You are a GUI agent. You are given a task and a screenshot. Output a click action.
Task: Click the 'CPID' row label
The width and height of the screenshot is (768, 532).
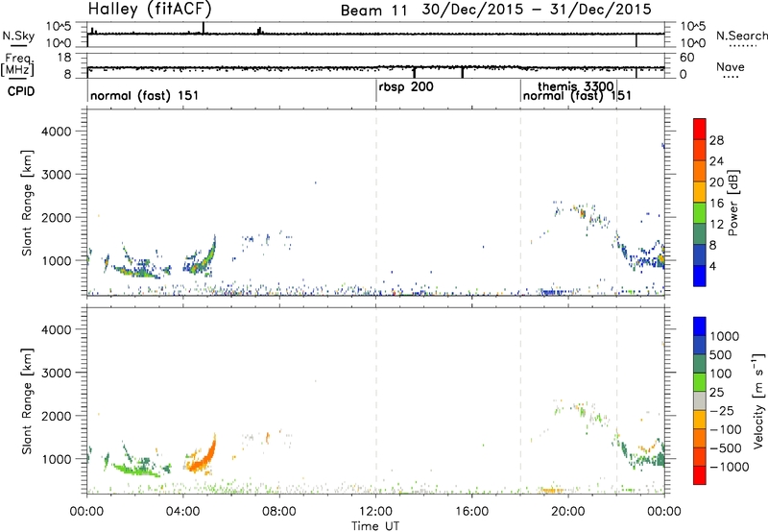[x=21, y=91]
